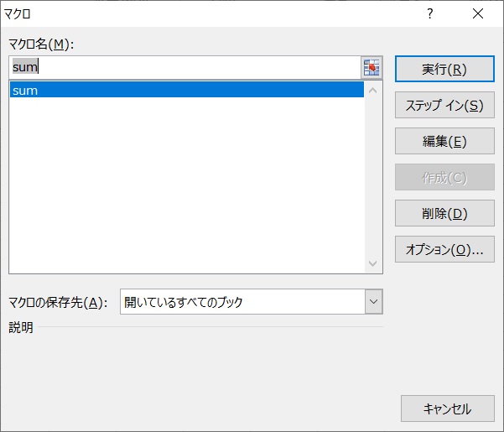Open help with the question mark icon

(429, 13)
